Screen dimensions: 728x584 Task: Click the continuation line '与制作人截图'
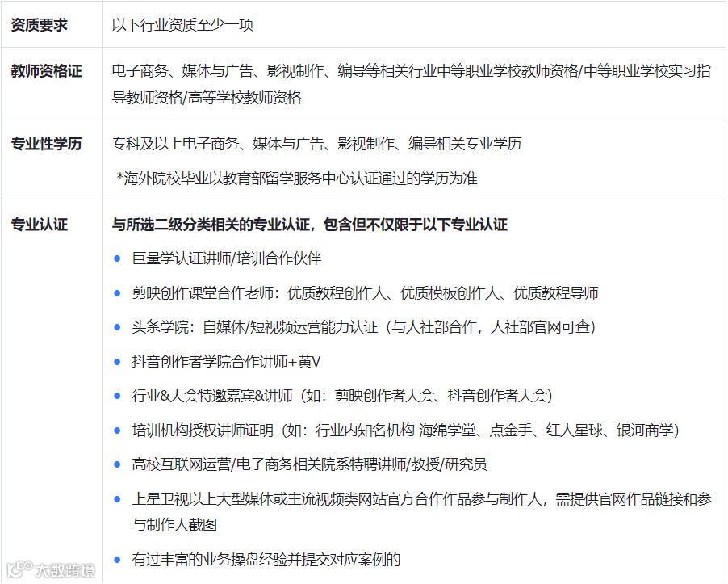pos(174,525)
